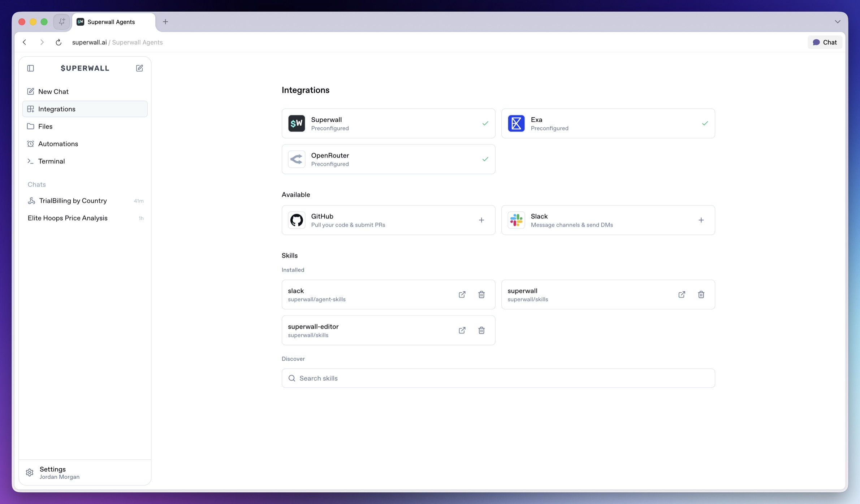
Task: Click the browser forward arrow
Action: [42, 42]
